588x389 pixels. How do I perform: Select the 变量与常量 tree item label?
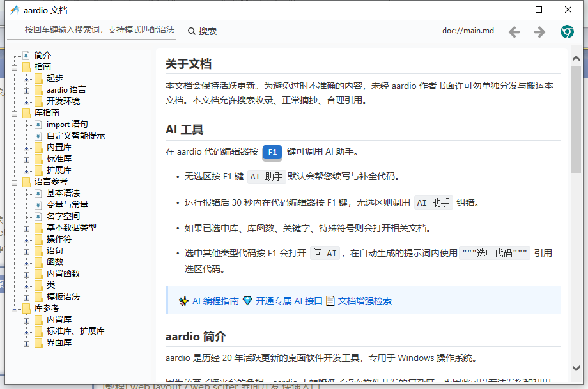coord(68,205)
